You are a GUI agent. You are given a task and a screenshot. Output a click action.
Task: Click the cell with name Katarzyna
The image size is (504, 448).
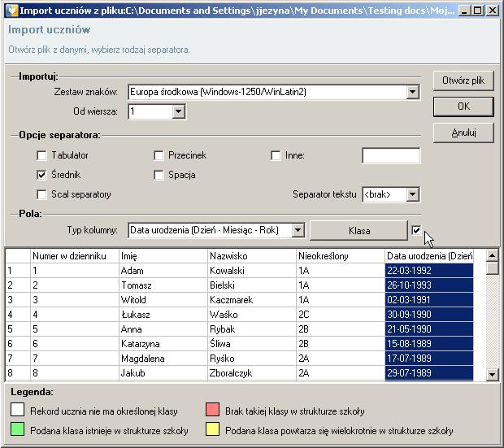163,344
